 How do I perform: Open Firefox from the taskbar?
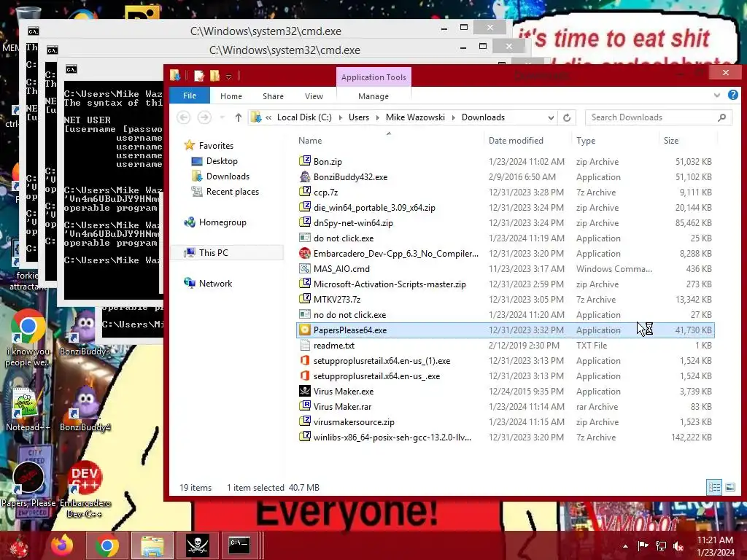point(62,545)
